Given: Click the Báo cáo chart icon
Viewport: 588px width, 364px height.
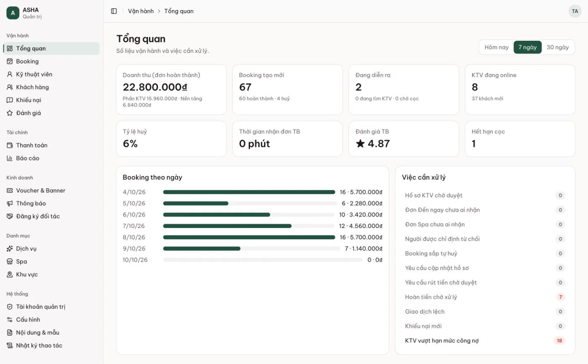Looking at the screenshot, I should [x=10, y=158].
